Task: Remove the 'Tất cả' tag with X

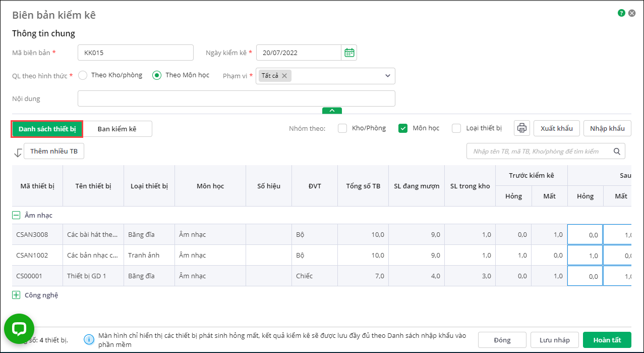Action: tap(284, 76)
